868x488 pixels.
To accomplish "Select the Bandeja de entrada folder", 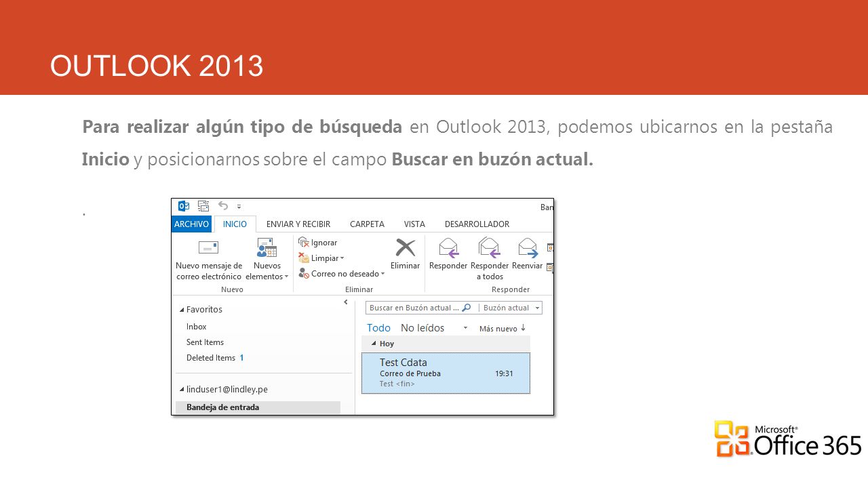I will click(258, 407).
